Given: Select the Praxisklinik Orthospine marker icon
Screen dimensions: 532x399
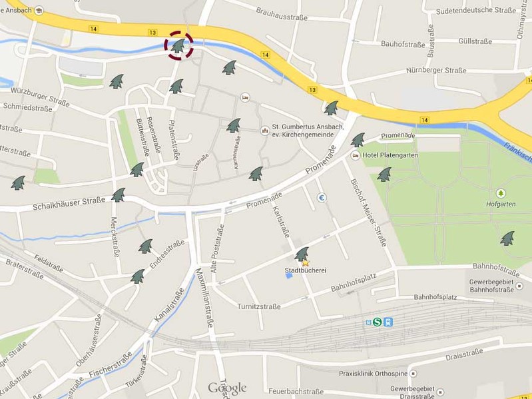Looking at the screenshot, I should [413, 374].
